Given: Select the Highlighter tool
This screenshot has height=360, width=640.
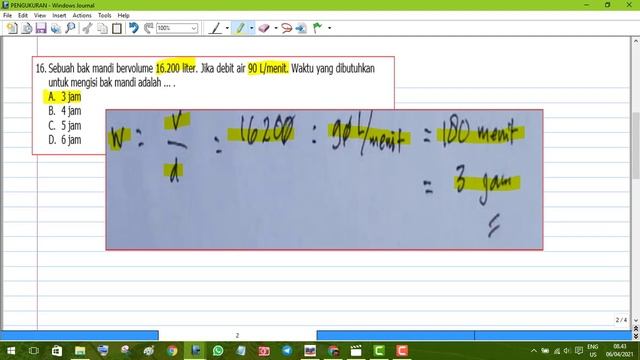Looking at the screenshot, I should [240, 28].
